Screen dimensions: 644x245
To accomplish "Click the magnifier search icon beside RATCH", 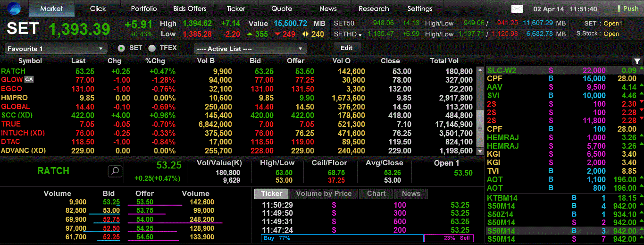I will tap(115, 171).
